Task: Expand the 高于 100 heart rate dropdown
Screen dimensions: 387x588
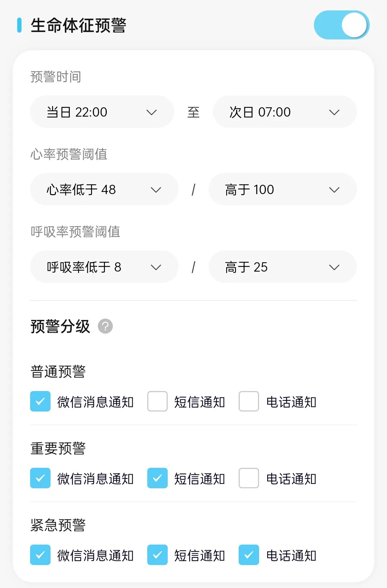Action: [283, 189]
